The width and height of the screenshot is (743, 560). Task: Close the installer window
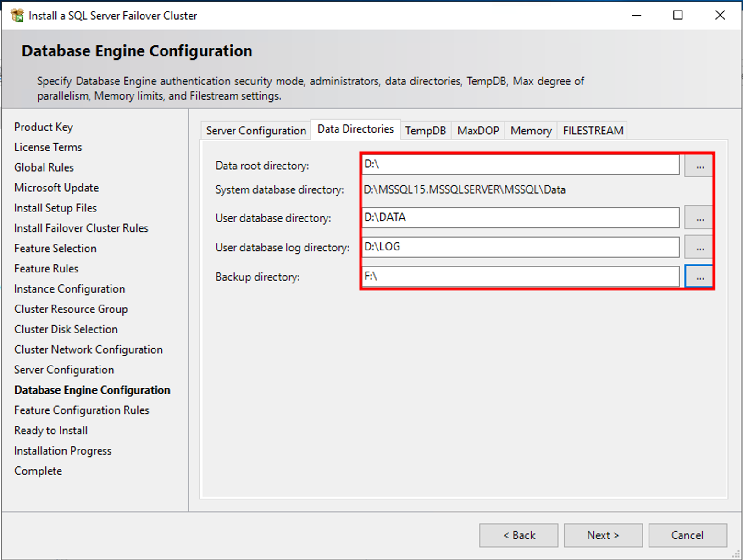(720, 15)
